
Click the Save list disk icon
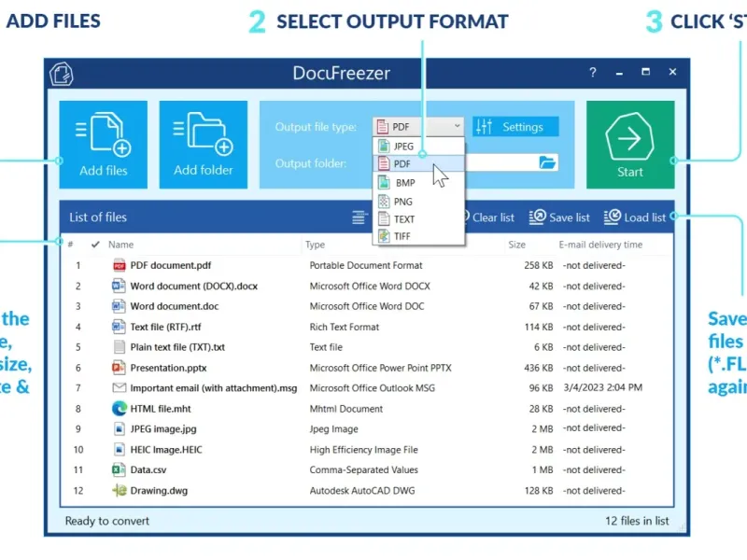pyautogui.click(x=538, y=217)
